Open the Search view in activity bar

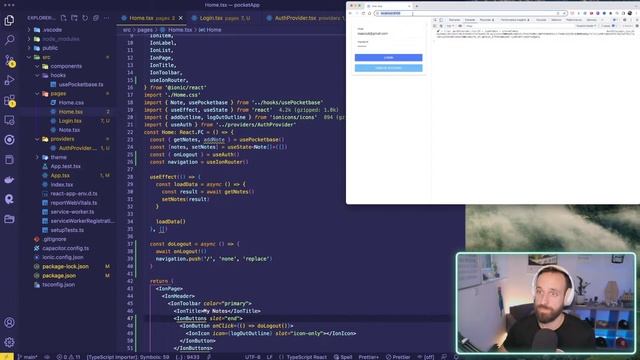9,40
